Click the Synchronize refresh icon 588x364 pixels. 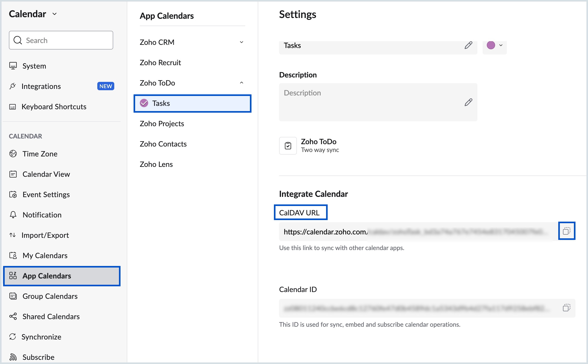(x=13, y=337)
